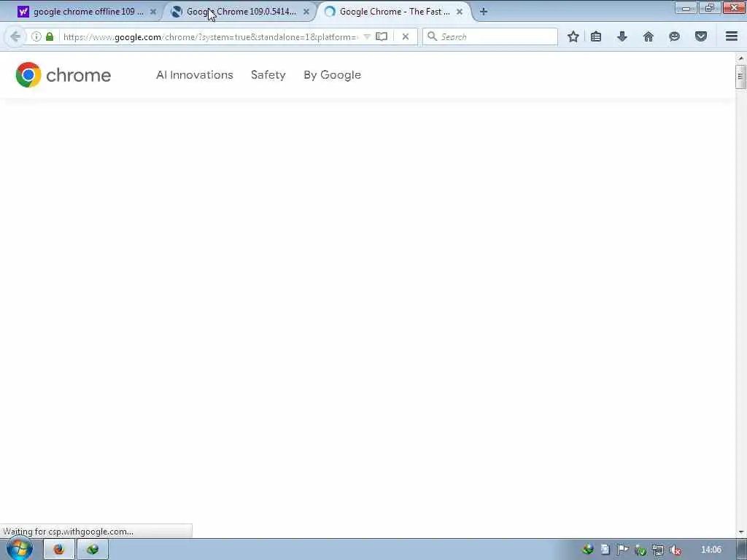This screenshot has width=747, height=560.
Task: Restore down the Firefox window
Action: pyautogui.click(x=710, y=7)
